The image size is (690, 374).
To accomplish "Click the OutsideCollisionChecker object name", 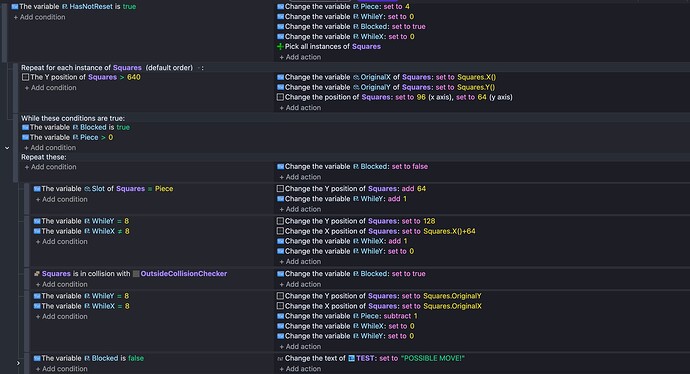I will 184,274.
